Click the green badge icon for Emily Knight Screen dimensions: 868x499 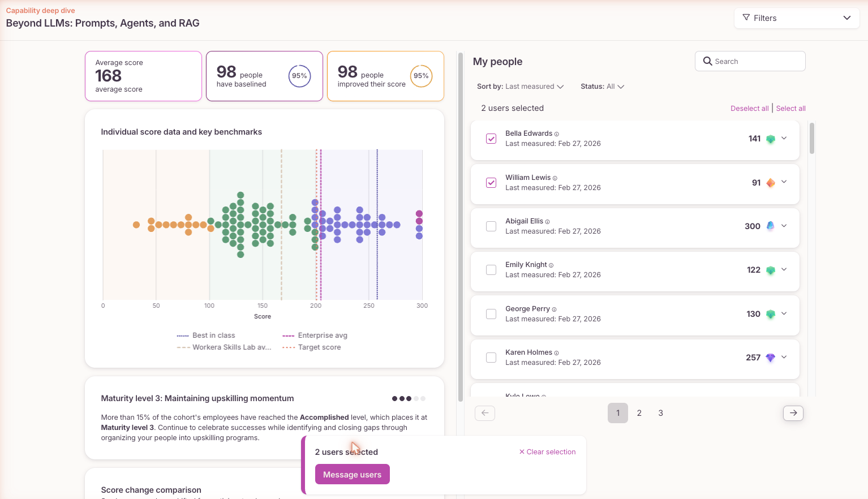click(770, 270)
